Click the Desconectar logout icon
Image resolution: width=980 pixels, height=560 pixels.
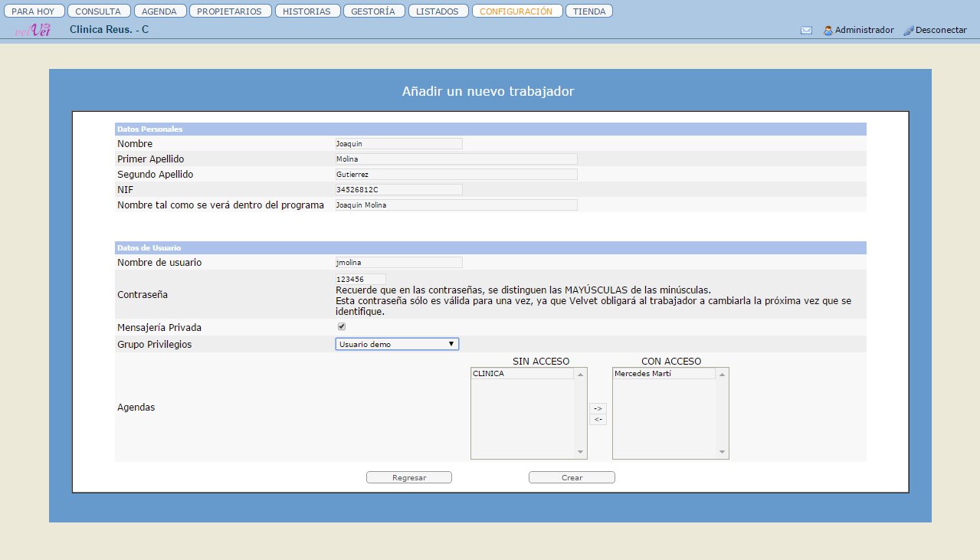point(909,31)
